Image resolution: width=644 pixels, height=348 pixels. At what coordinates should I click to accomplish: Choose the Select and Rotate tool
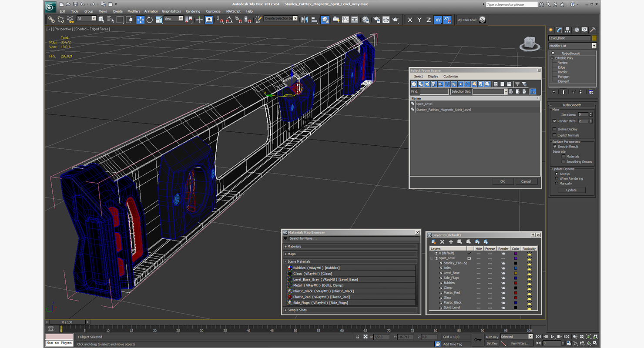pos(150,20)
